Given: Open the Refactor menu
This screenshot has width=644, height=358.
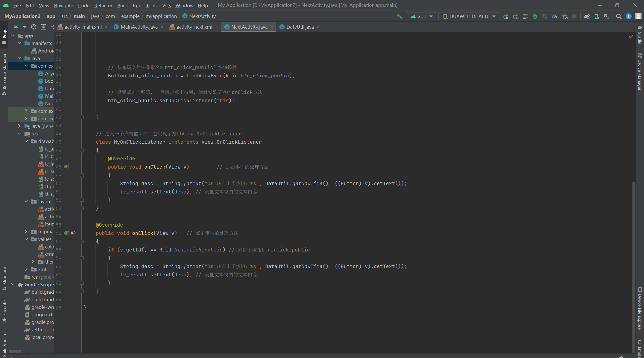Looking at the screenshot, I should [103, 5].
